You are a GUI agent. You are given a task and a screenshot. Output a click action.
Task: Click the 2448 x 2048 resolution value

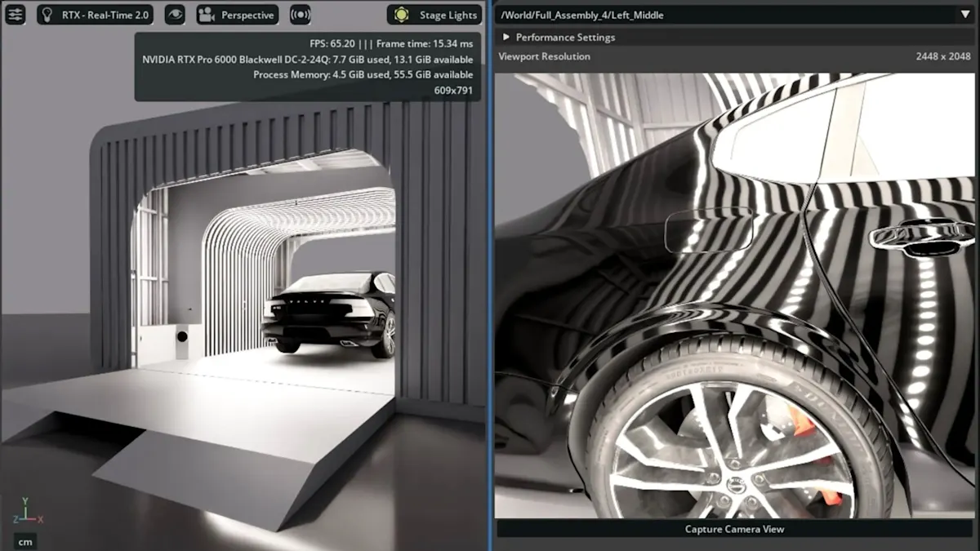pyautogui.click(x=944, y=56)
